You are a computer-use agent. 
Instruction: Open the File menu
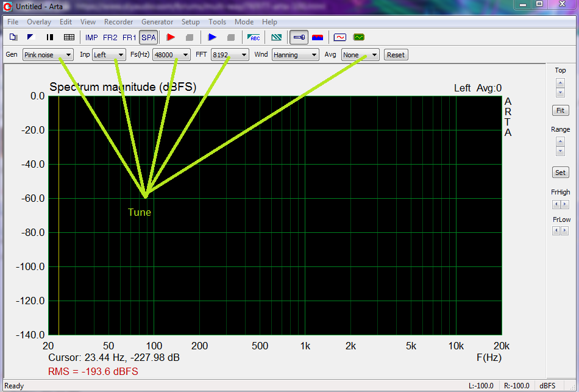tap(13, 22)
